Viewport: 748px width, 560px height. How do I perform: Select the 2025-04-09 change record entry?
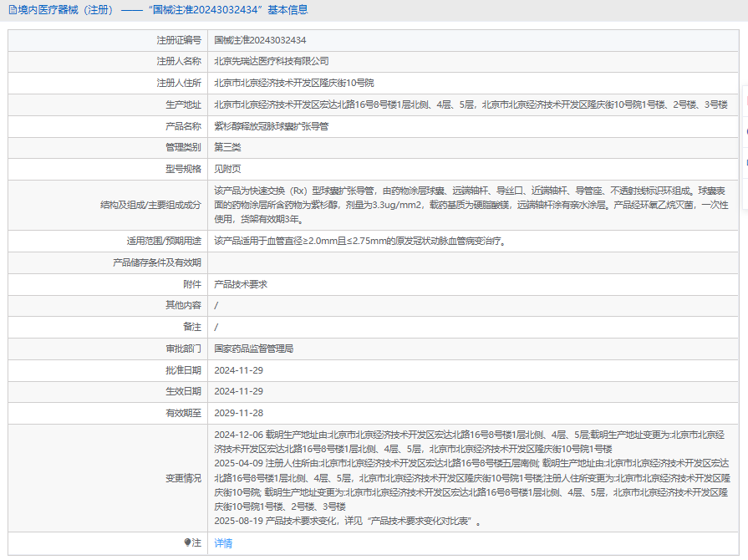pos(472,485)
